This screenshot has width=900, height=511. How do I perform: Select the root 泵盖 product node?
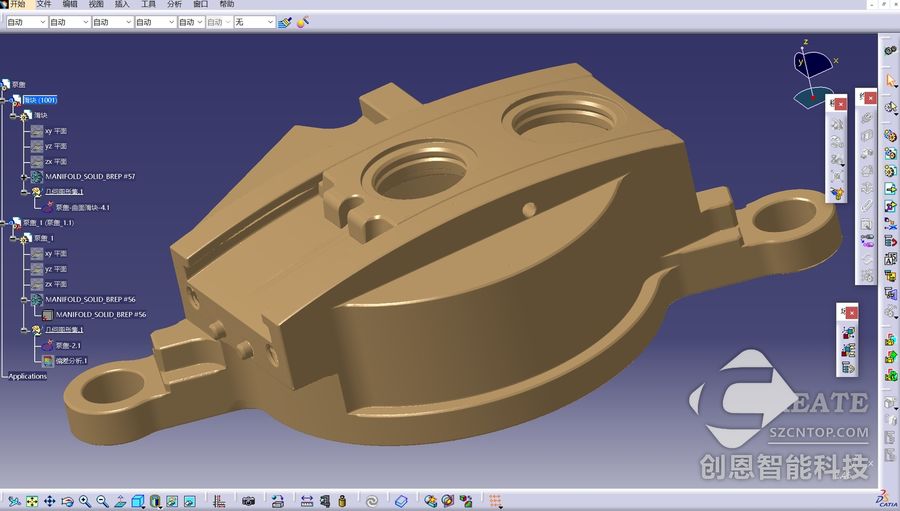click(18, 84)
